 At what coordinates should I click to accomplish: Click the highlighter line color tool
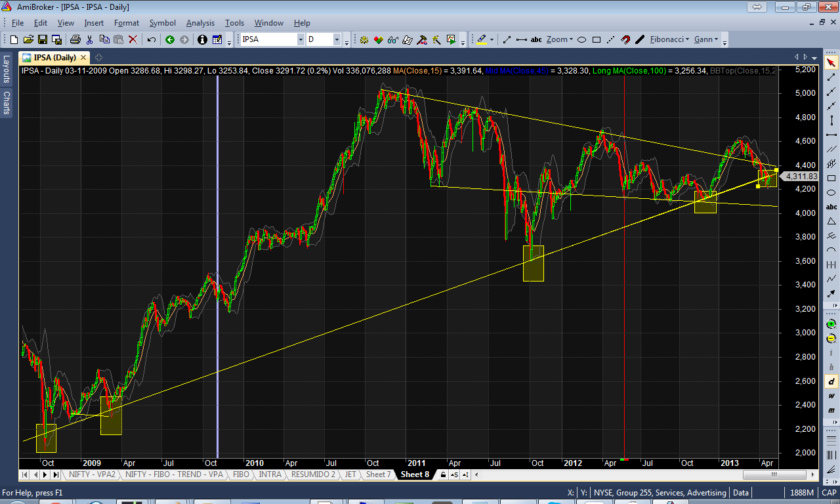481,39
